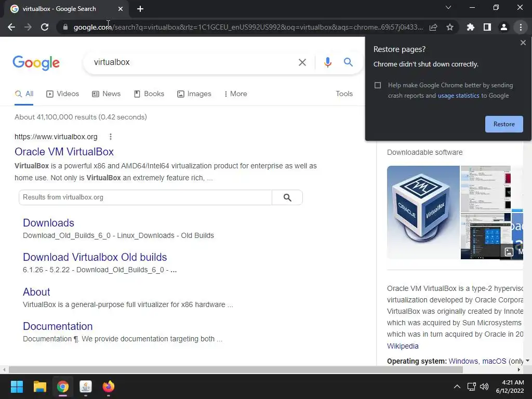Open the Extensions puzzle icon

(471, 27)
